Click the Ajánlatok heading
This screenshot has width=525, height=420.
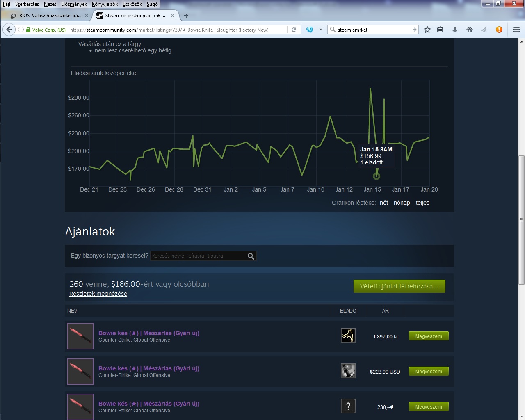coord(90,232)
